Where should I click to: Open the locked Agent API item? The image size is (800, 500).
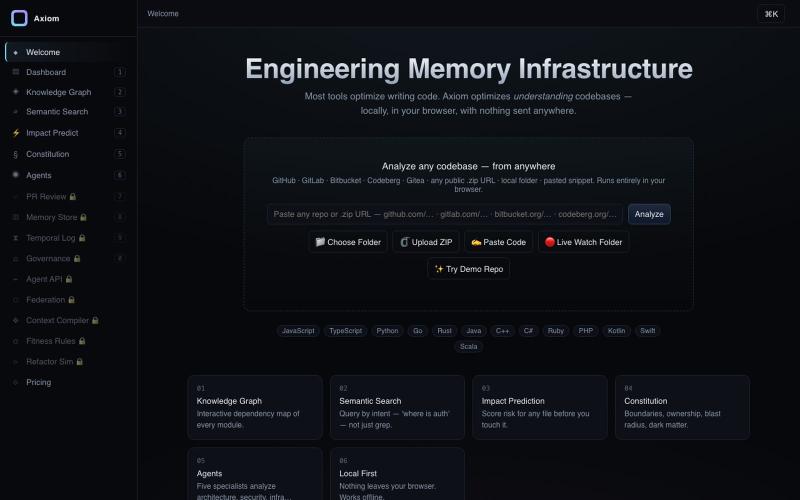pyautogui.click(x=68, y=279)
